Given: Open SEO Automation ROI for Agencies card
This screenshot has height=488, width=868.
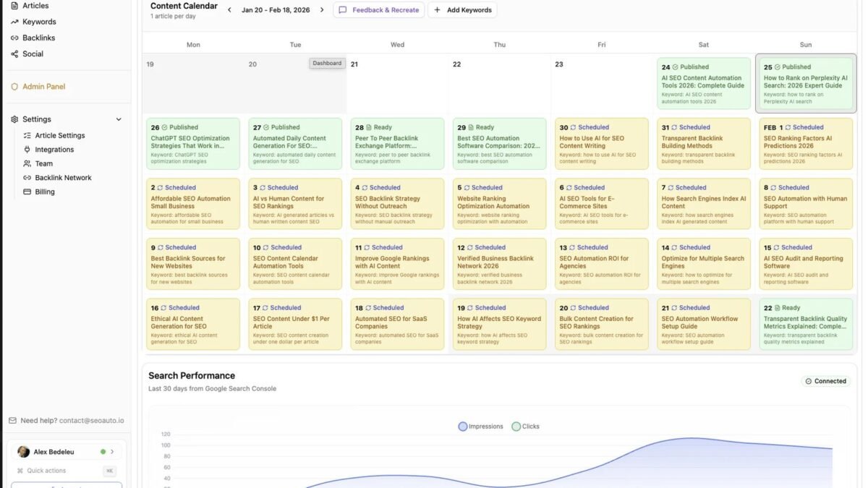Looking at the screenshot, I should (602, 264).
